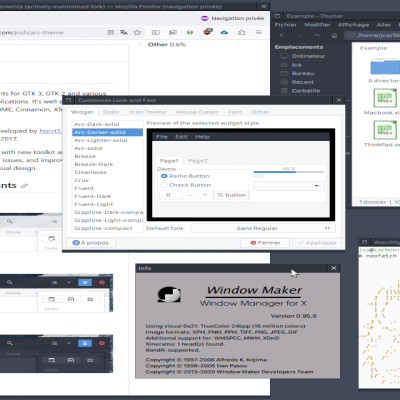
Task: Open the Thunar window menu icon in title bar
Action: [x=277, y=16]
